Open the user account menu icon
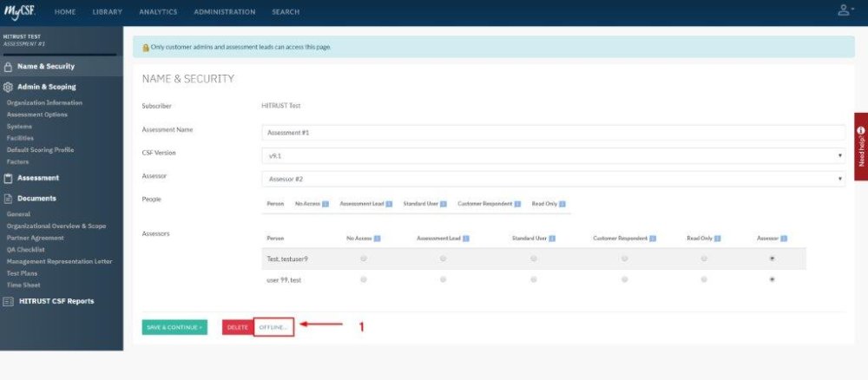868x380 pixels. tap(845, 10)
